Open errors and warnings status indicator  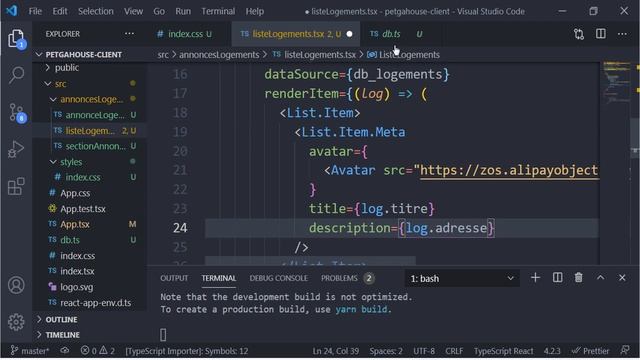pyautogui.click(x=98, y=351)
